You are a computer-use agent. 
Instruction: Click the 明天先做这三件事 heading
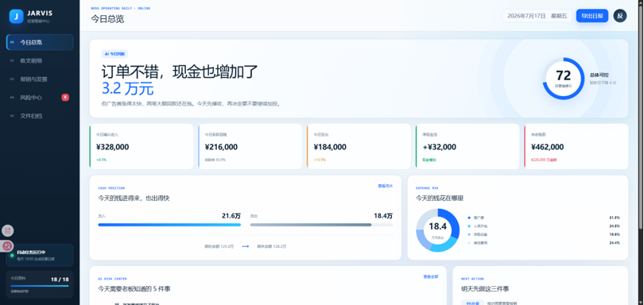485,289
